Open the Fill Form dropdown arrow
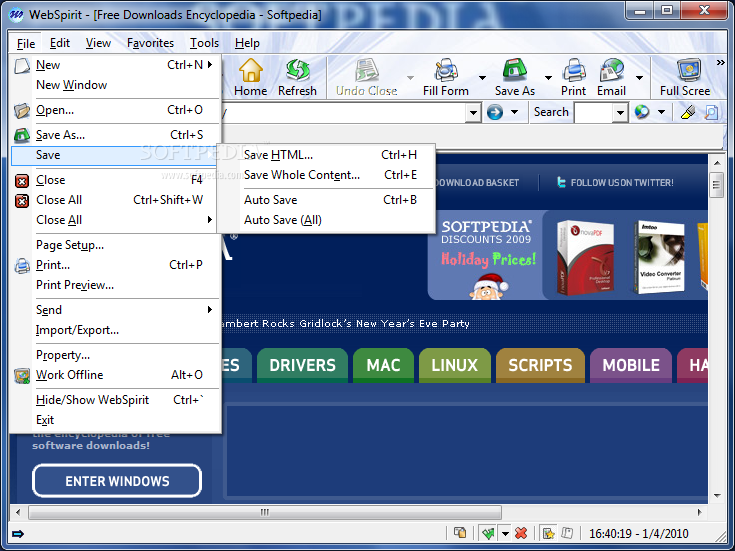This screenshot has height=551, width=735. 482,78
